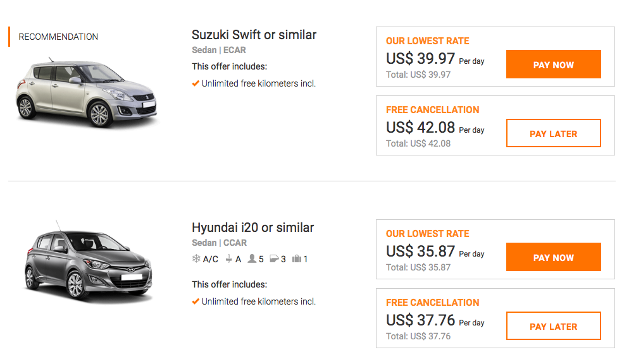
Task: Click the passenger seats person icon
Action: click(x=252, y=259)
